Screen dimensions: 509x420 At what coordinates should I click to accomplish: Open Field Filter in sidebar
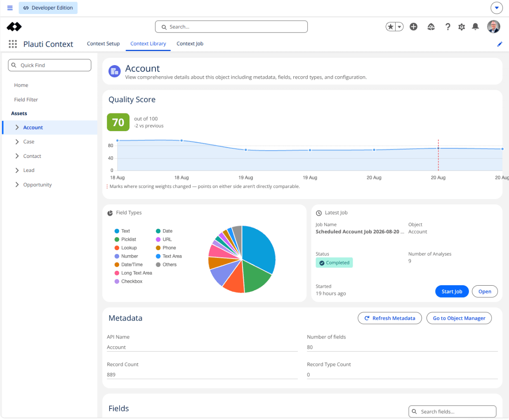[x=26, y=100]
